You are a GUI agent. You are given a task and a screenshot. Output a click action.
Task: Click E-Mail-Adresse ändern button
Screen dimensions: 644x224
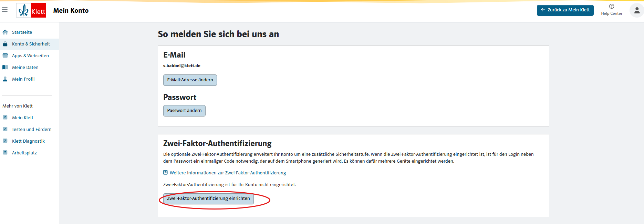[x=190, y=80]
